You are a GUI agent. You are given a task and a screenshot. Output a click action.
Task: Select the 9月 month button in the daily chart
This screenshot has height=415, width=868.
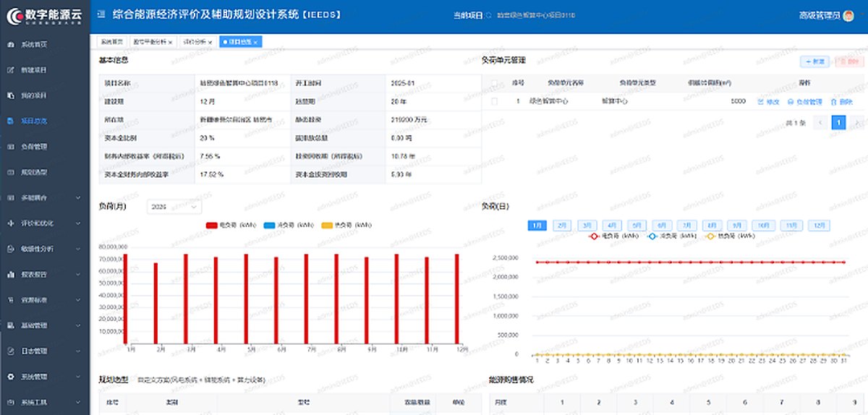pos(737,226)
